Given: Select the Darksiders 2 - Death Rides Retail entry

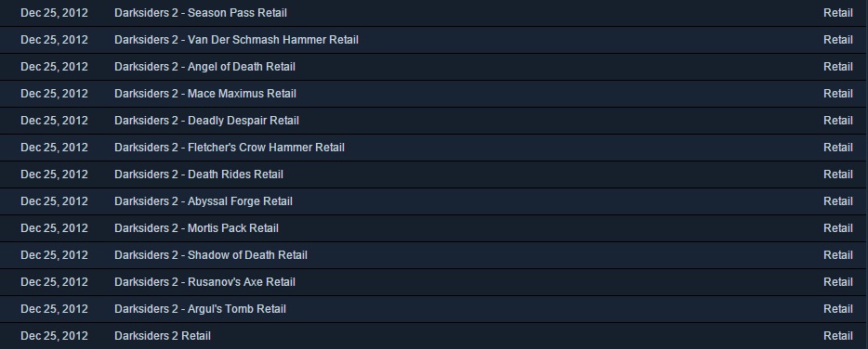Looking at the screenshot, I should pos(199,174).
